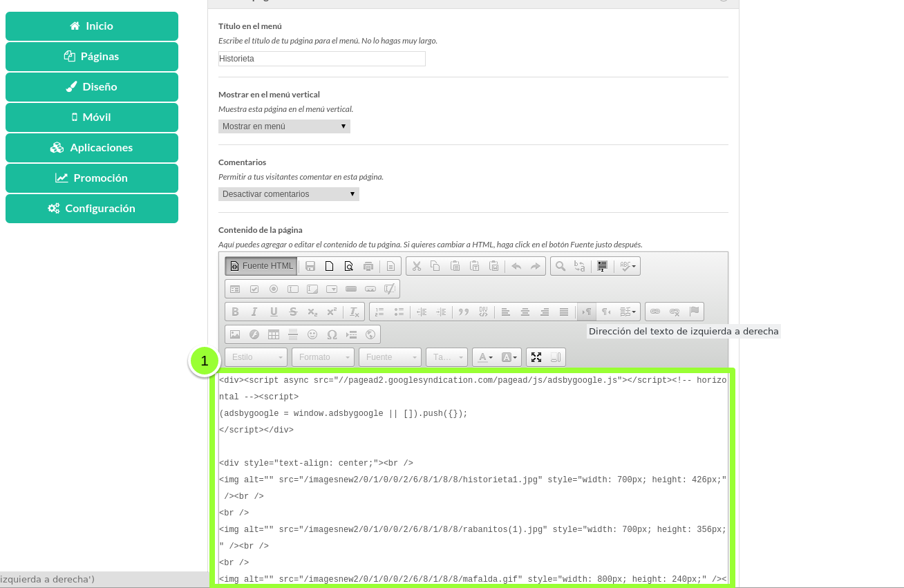904x588 pixels.
Task: Click the Remove Format icon
Action: click(354, 312)
